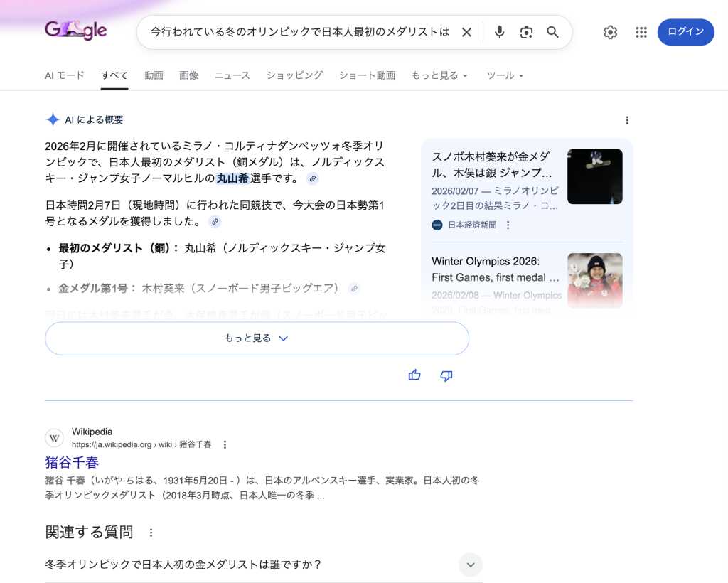Open the link source chip next to 丸山希
The height and width of the screenshot is (583, 728).
tap(312, 179)
